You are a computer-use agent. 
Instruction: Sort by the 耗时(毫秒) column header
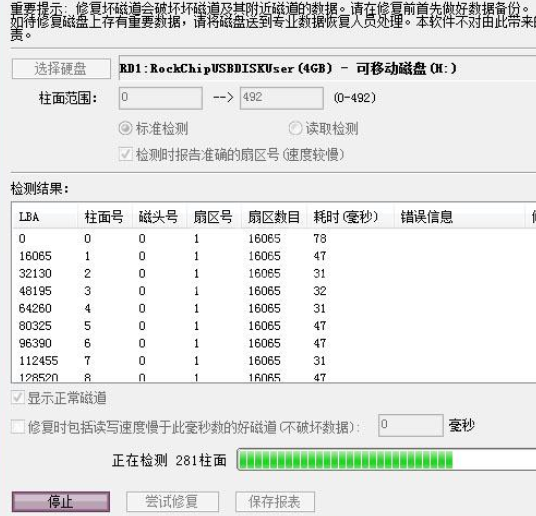[x=350, y=217]
